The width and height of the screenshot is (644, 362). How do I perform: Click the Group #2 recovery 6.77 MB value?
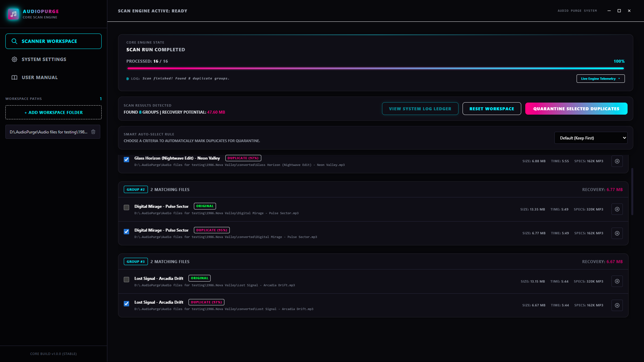(x=614, y=189)
